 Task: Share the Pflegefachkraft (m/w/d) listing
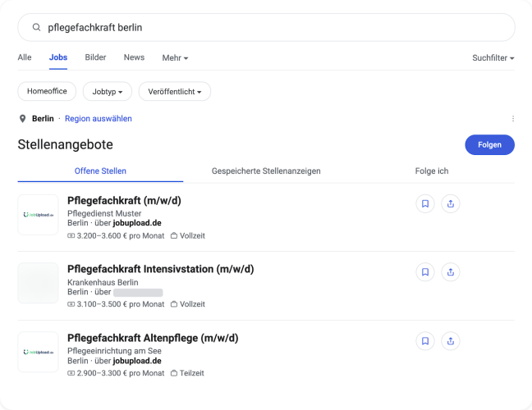(x=451, y=203)
